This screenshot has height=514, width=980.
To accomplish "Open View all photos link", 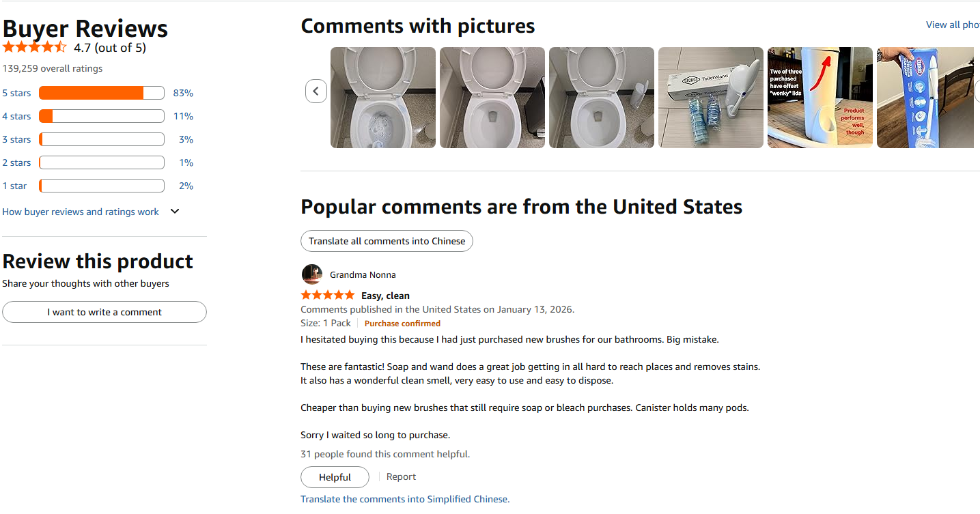I will click(x=952, y=25).
